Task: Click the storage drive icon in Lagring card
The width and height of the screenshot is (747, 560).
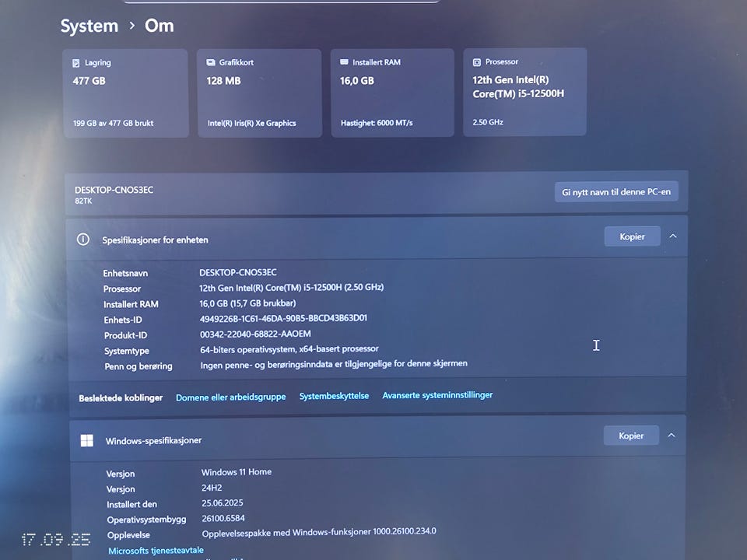Action: tap(76, 62)
